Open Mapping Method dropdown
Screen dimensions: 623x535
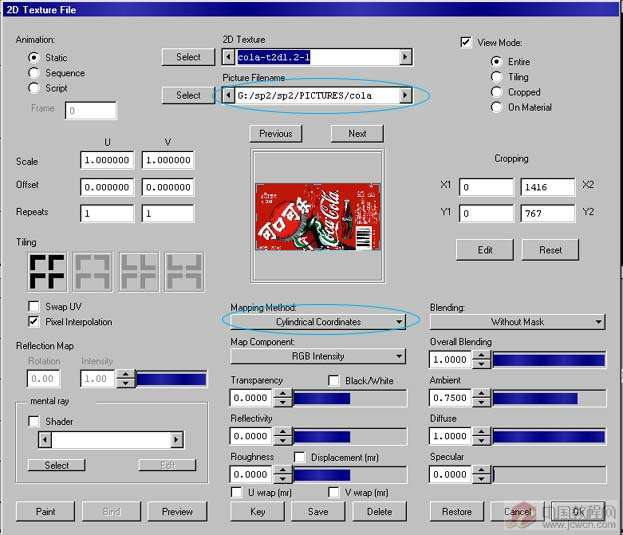click(x=318, y=322)
